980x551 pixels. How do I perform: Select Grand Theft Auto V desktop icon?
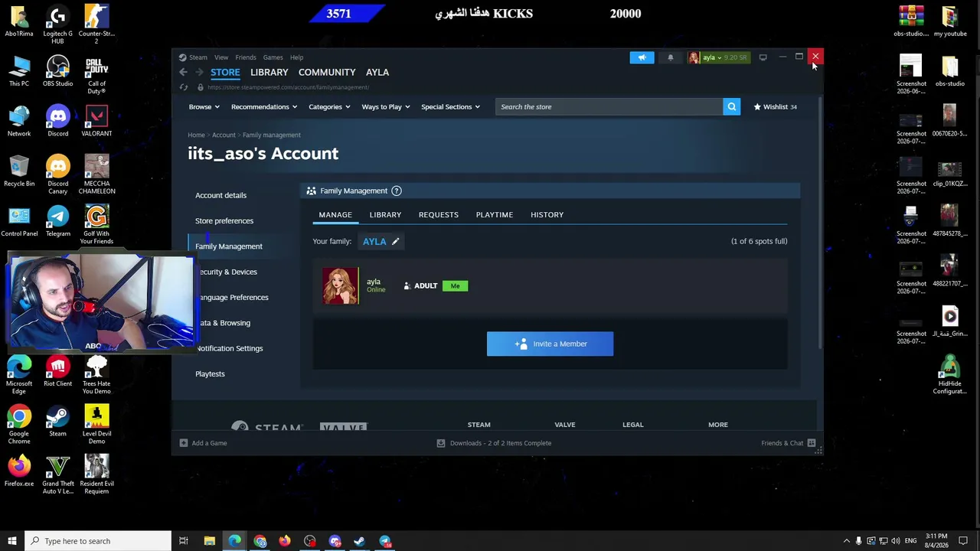pos(57,475)
